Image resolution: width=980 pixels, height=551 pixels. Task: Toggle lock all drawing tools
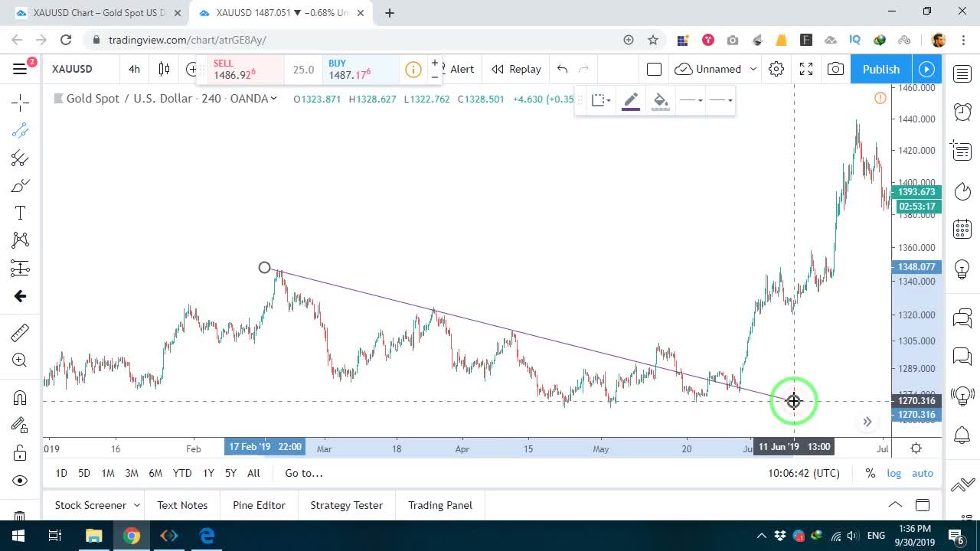click(x=21, y=453)
